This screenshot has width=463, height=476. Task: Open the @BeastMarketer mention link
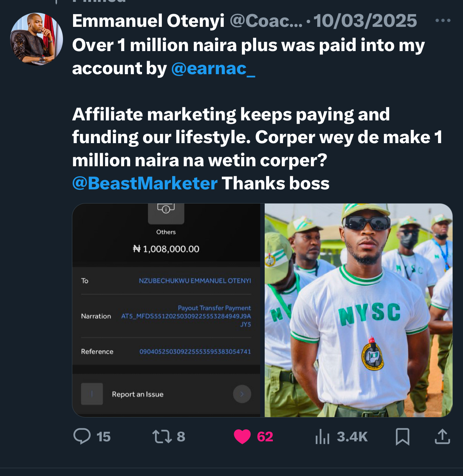(x=145, y=183)
